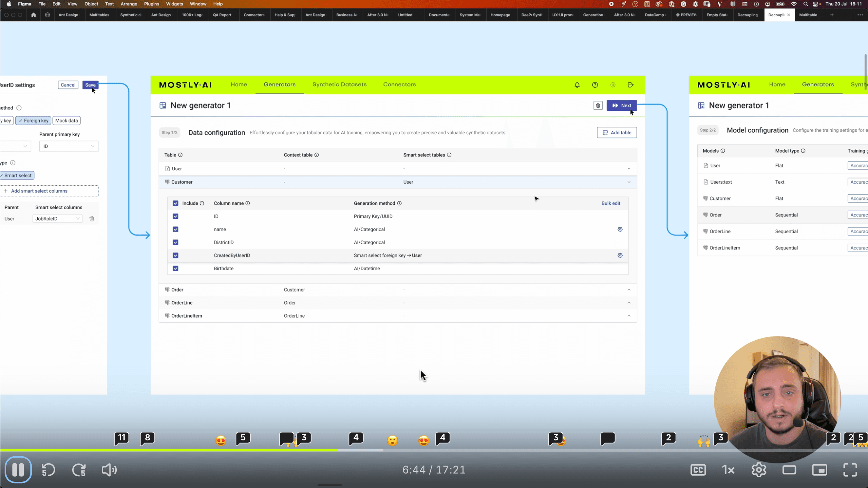Open the JobRoleID column dropdown
The image size is (868, 488).
coord(57,218)
